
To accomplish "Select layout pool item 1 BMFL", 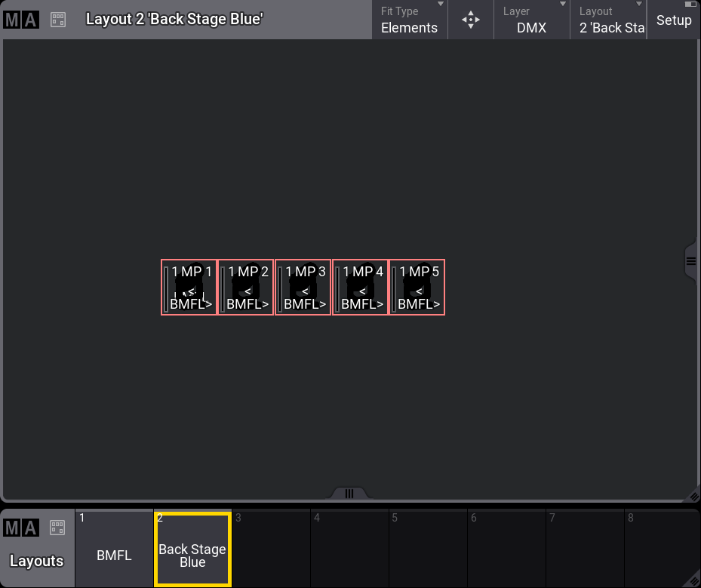I will click(114, 548).
